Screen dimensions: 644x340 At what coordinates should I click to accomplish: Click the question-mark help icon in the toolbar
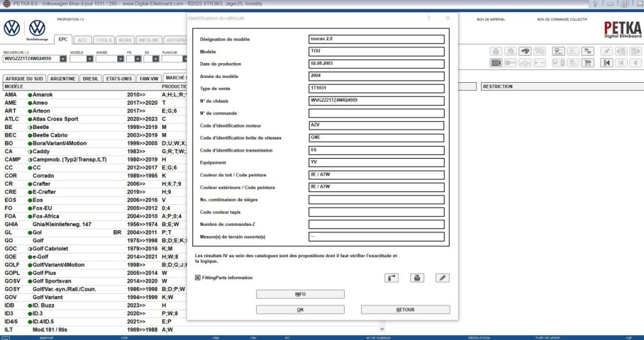pos(540,51)
